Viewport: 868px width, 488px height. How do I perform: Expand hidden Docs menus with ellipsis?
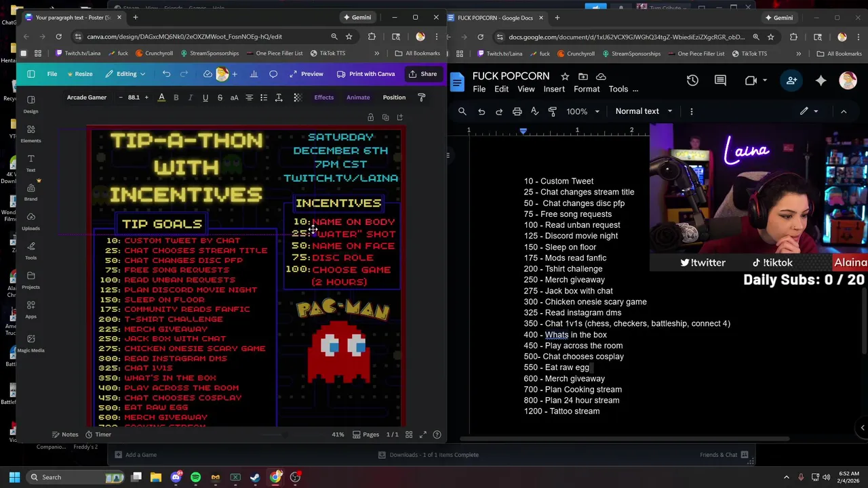tap(635, 89)
